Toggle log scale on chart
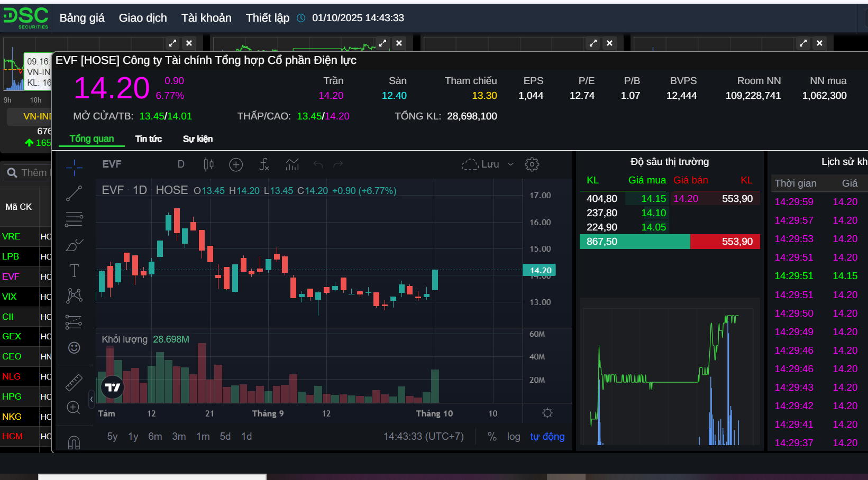Image resolution: width=868 pixels, height=480 pixels. [514, 437]
